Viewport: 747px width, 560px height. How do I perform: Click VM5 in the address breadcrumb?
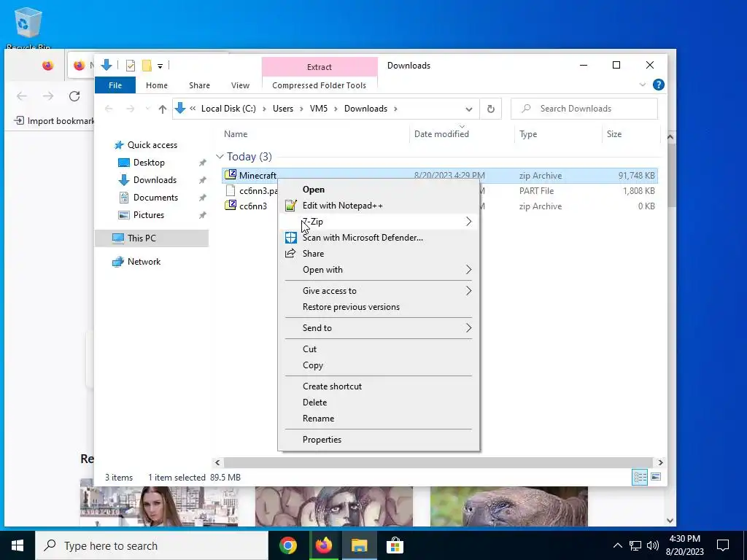319,109
